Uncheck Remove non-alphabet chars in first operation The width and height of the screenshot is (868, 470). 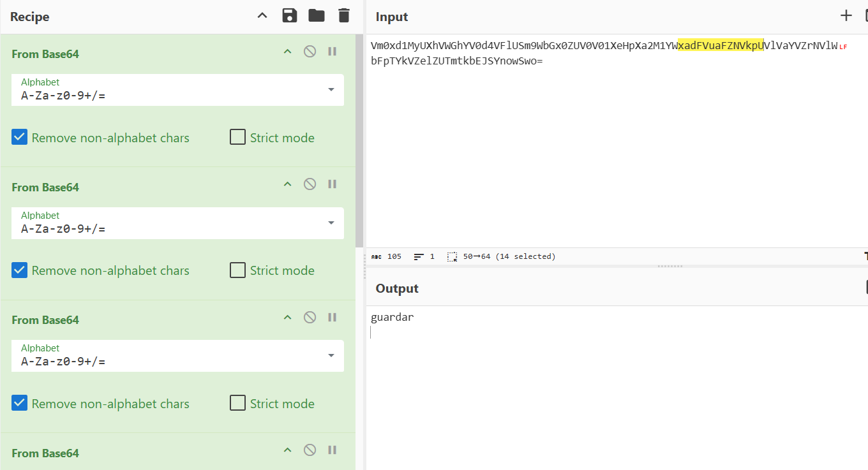click(20, 137)
